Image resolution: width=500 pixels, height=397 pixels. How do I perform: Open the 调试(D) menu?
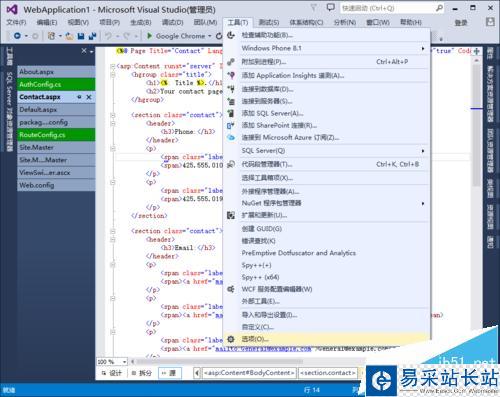(172, 22)
